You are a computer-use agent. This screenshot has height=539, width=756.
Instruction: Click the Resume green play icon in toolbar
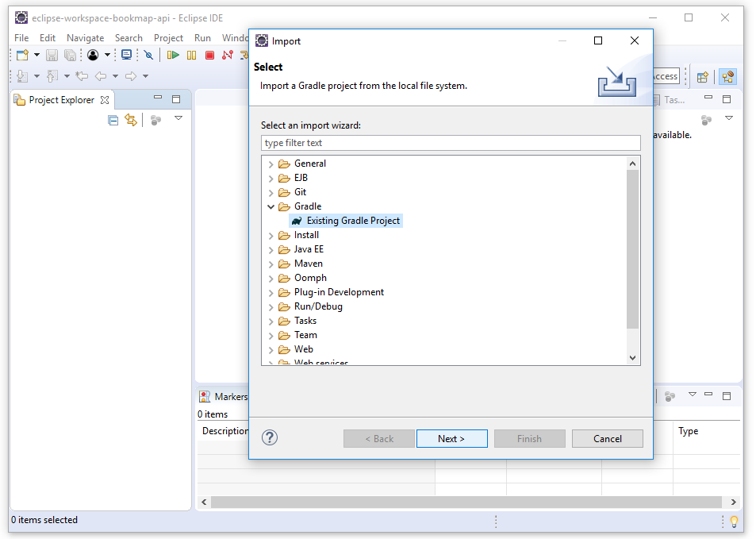tap(173, 55)
